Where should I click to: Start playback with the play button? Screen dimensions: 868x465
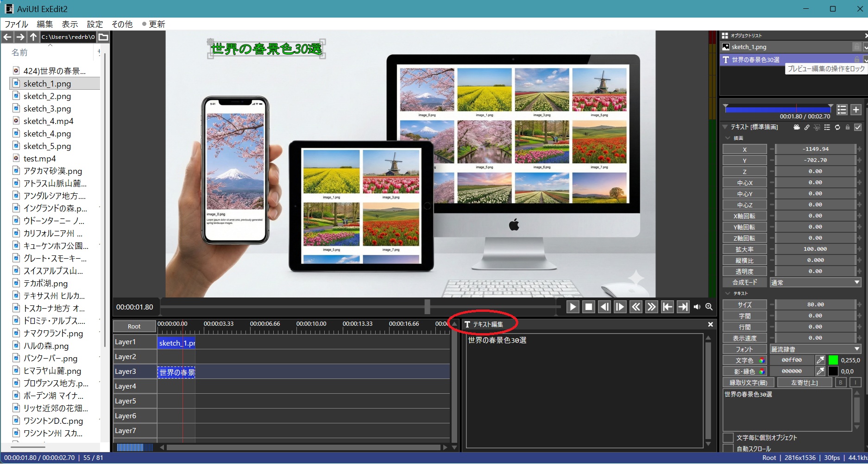click(x=572, y=307)
